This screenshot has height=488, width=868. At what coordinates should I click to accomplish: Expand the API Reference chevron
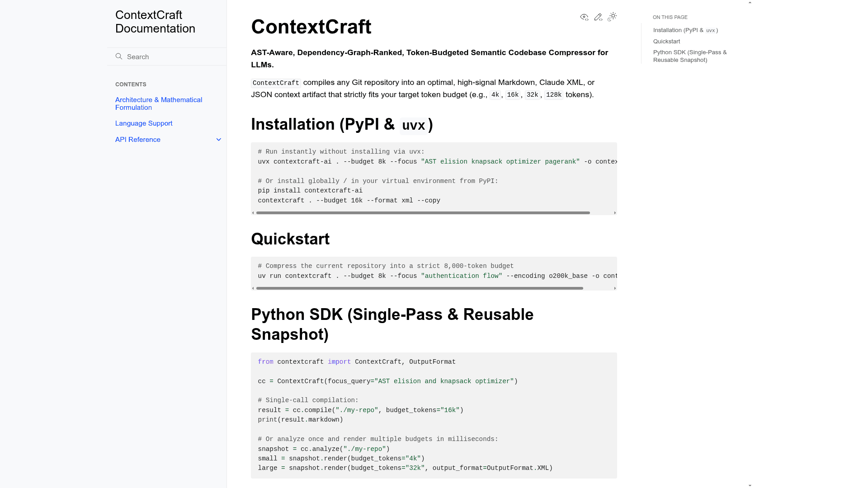(219, 140)
